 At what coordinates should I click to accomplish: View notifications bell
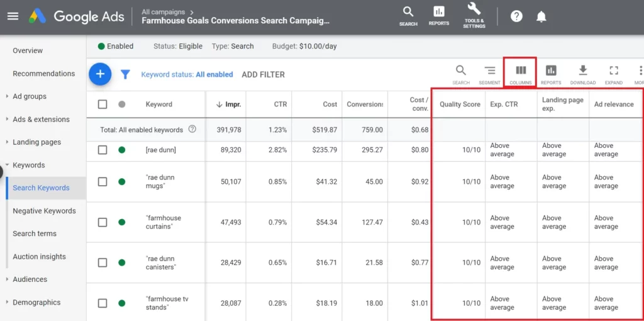pyautogui.click(x=541, y=16)
